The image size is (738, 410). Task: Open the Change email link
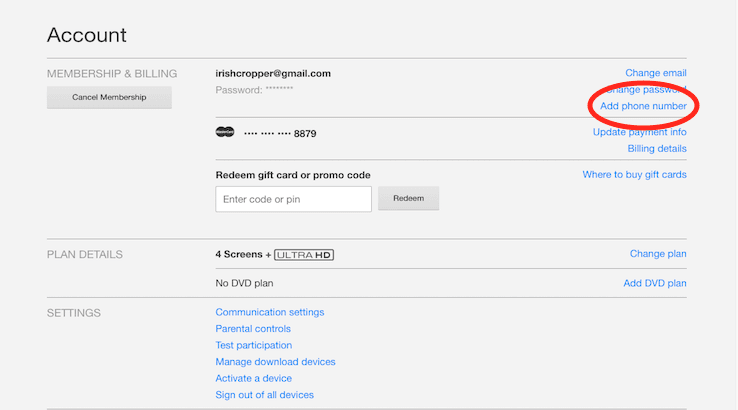tap(655, 73)
